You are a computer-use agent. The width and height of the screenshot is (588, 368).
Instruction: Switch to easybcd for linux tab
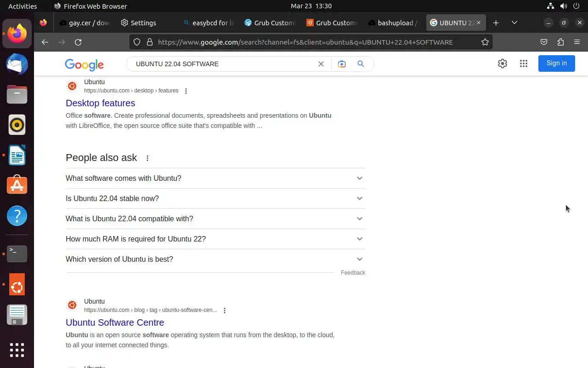[x=208, y=23]
